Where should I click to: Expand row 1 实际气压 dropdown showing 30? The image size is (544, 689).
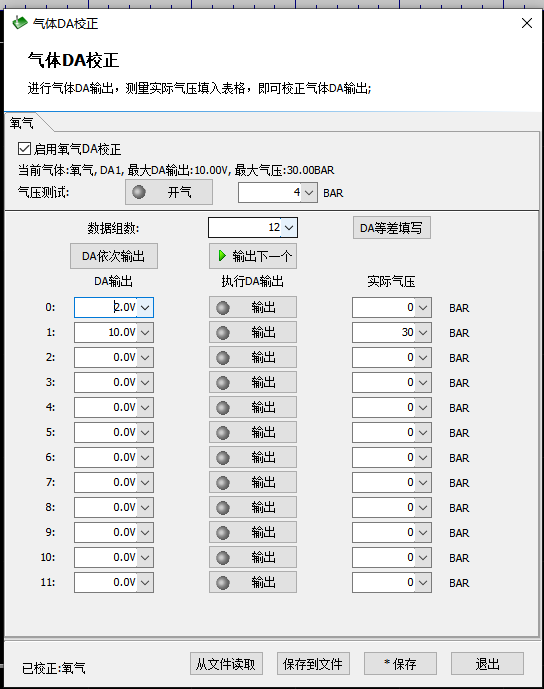click(x=423, y=333)
